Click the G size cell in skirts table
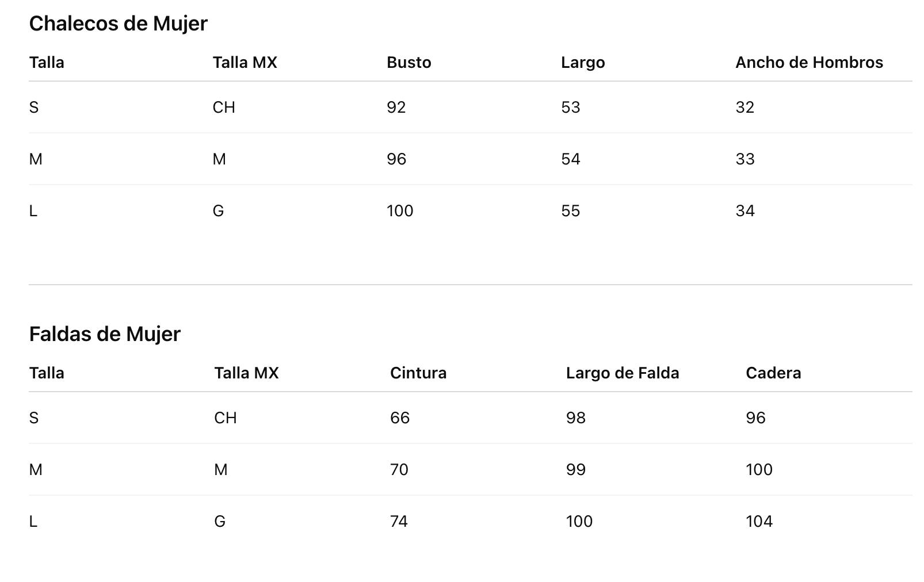The width and height of the screenshot is (924, 582). click(220, 522)
